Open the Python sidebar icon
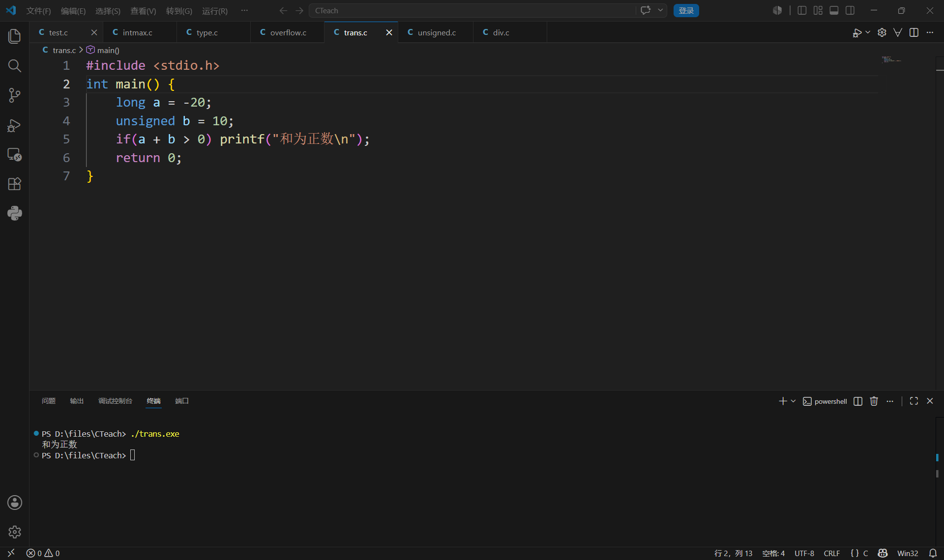The height and width of the screenshot is (560, 944). coord(15,213)
